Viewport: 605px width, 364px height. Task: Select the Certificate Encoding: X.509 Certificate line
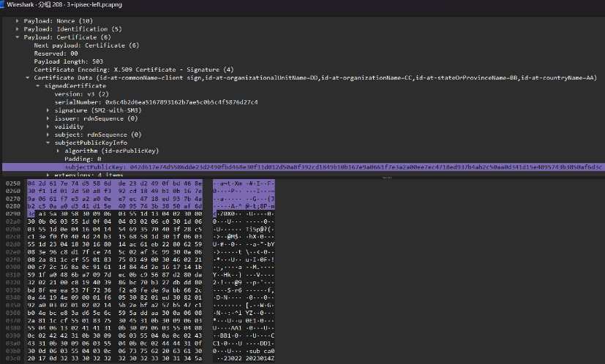click(133, 69)
